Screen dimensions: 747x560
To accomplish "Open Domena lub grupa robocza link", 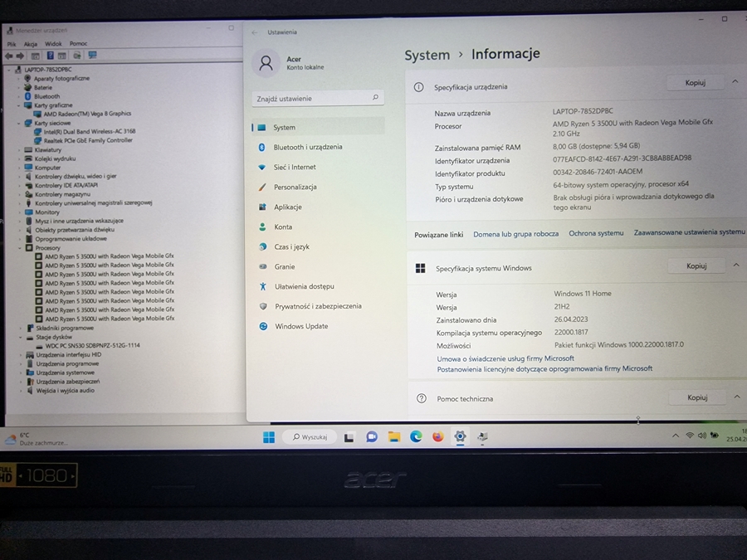I will (x=515, y=234).
